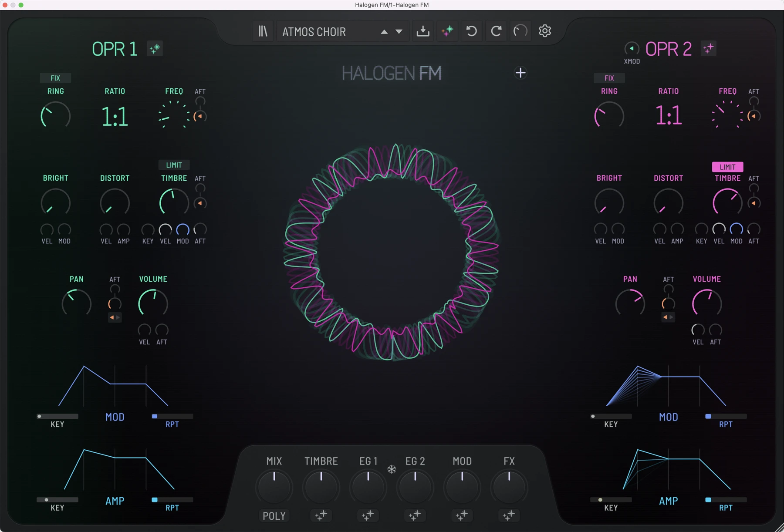The image size is (784, 532).
Task: Click OPR 2 AMP envelope KEY slider
Action: point(611,500)
